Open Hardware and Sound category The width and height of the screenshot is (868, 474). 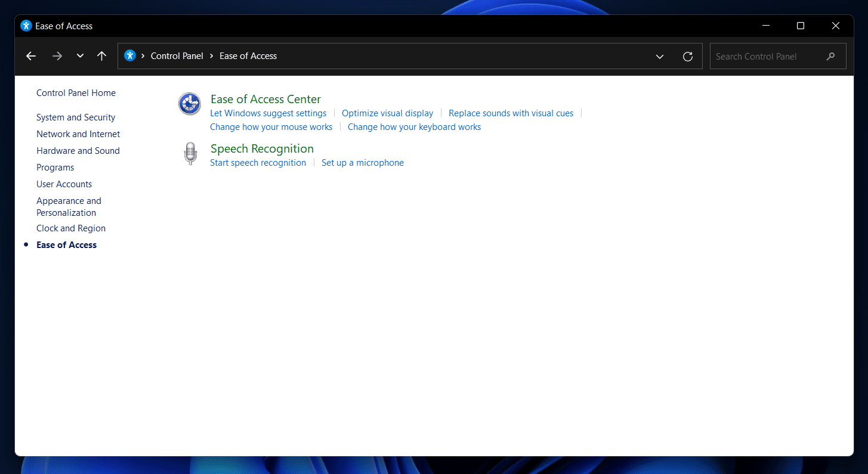[78, 151]
